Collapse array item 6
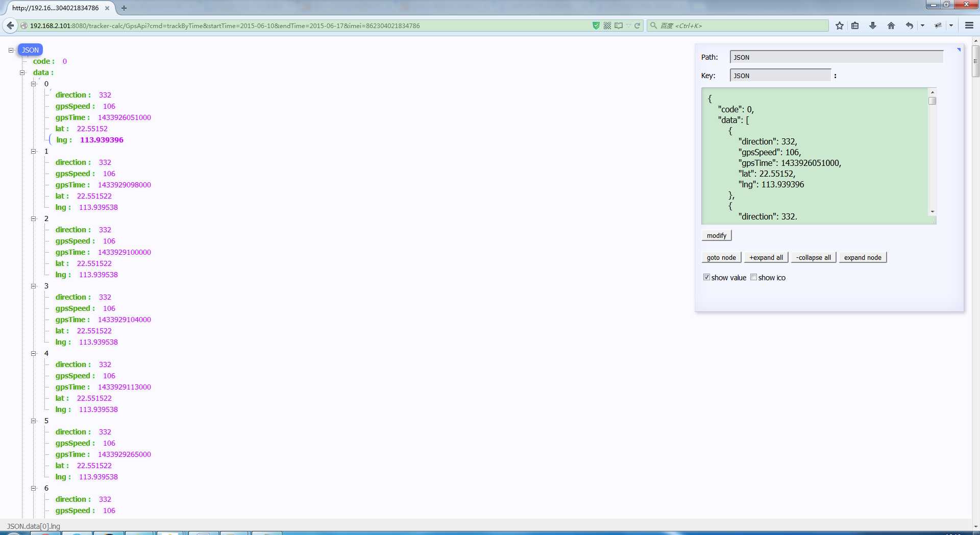The width and height of the screenshot is (980, 535). [33, 488]
